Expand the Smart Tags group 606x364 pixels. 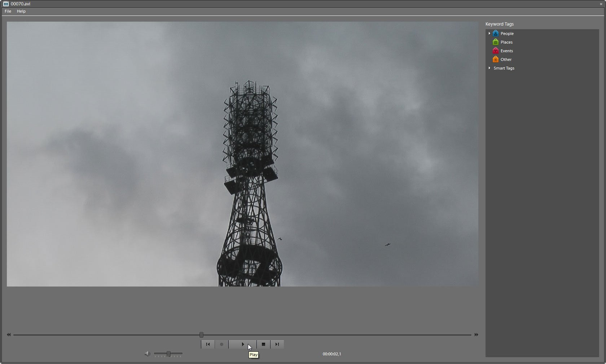pyautogui.click(x=489, y=68)
